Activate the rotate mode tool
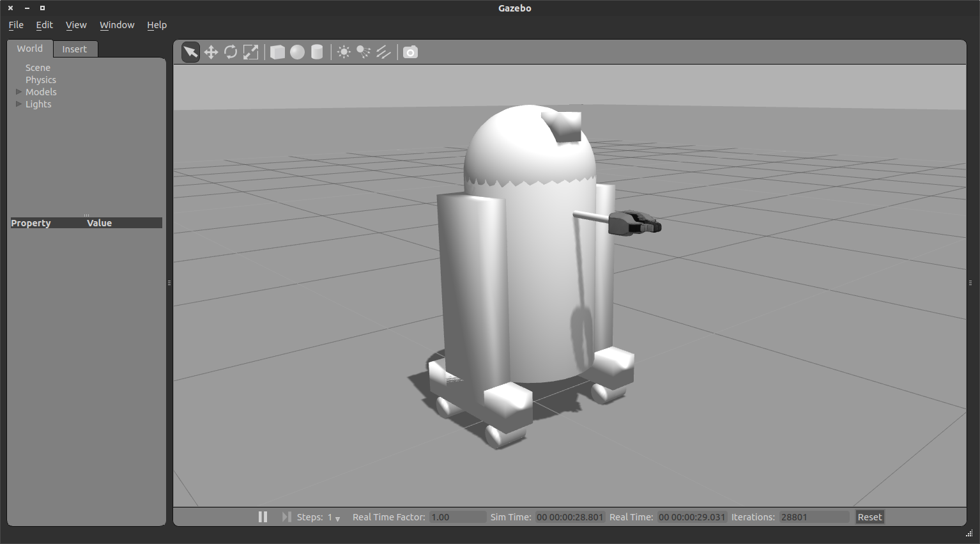980x544 pixels. (x=231, y=52)
